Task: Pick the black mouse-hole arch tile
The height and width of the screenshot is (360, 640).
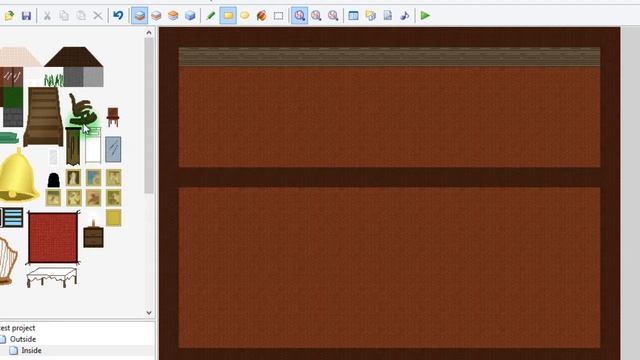Action: pyautogui.click(x=53, y=180)
